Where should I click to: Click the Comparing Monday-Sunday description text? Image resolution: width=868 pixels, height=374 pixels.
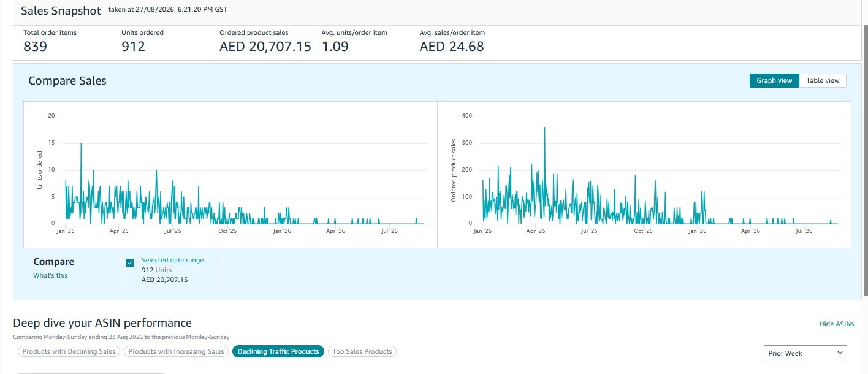(x=121, y=337)
